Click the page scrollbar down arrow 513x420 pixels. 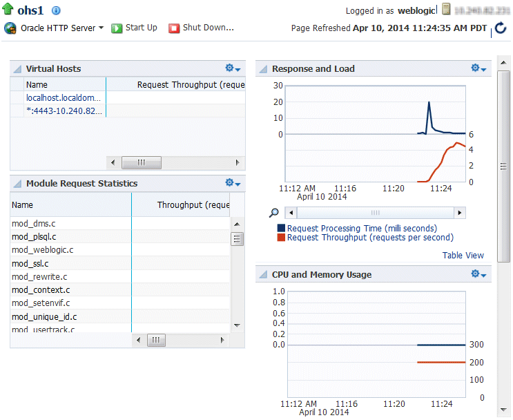coord(504,410)
